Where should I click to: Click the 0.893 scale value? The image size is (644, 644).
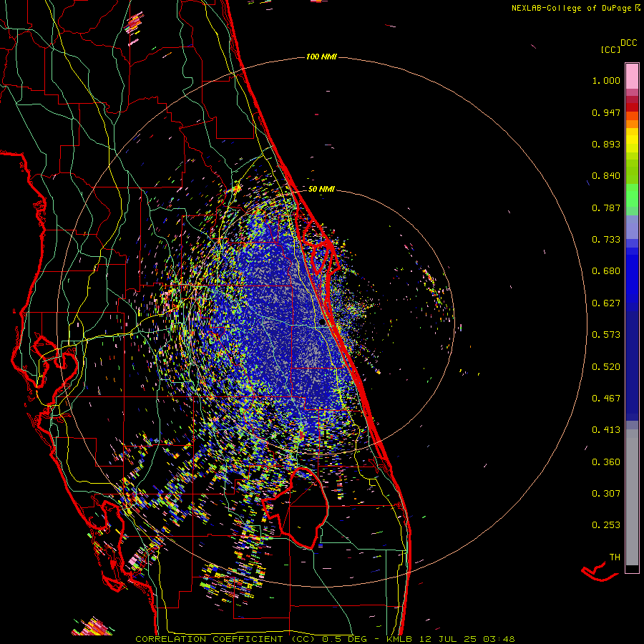click(x=606, y=144)
